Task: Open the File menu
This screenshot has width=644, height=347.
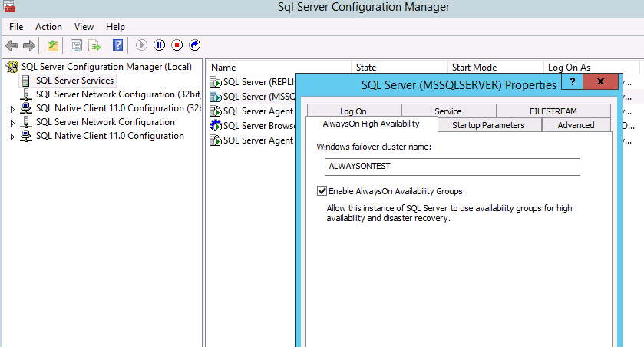Action: (x=16, y=27)
